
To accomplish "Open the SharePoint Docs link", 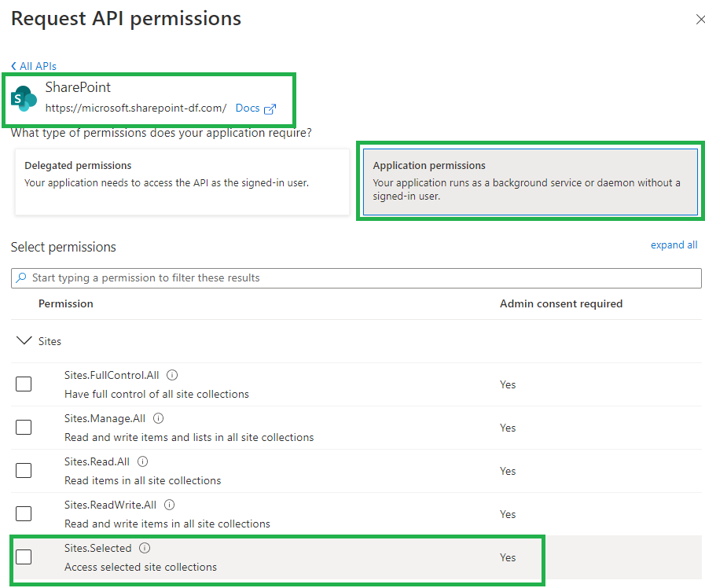I will tap(248, 108).
